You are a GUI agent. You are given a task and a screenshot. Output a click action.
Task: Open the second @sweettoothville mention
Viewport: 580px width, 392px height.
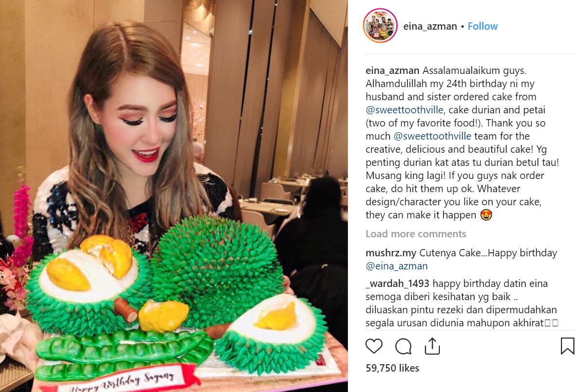432,136
